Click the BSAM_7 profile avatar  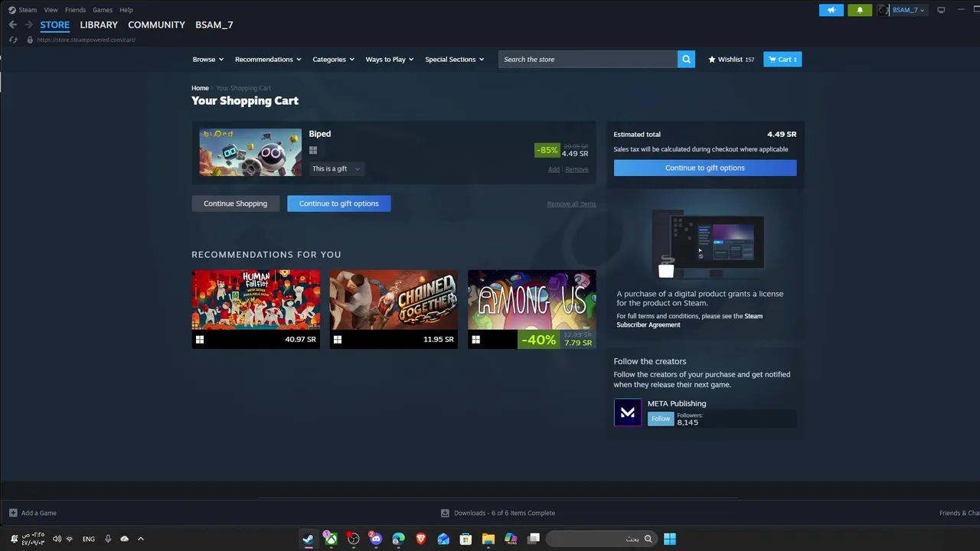[x=883, y=10]
